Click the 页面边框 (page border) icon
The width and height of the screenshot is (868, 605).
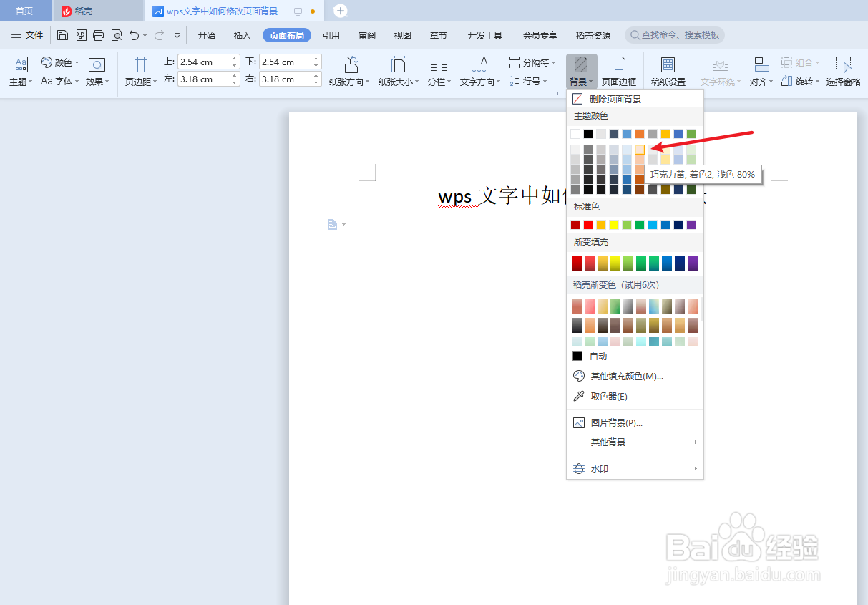618,69
